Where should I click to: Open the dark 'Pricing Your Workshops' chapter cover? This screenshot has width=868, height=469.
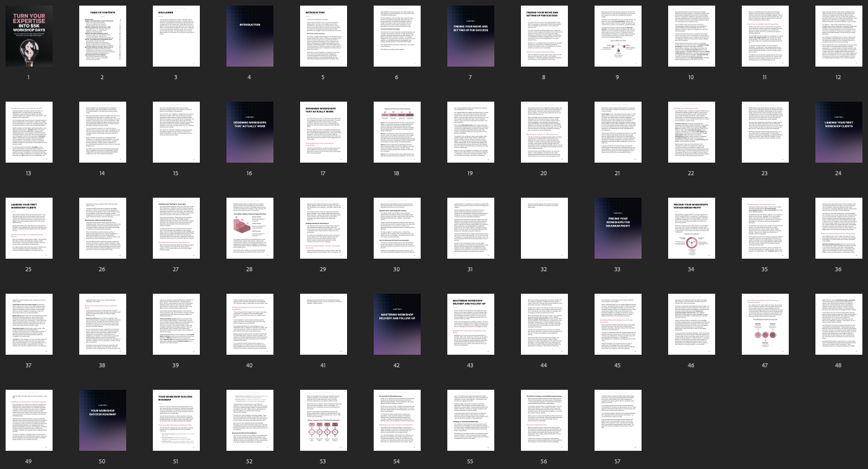618,229
